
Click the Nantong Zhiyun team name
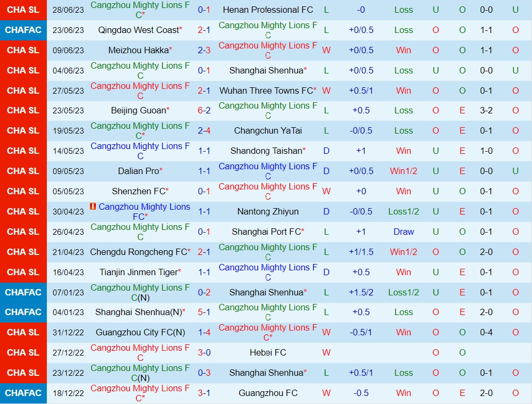pyautogui.click(x=268, y=211)
